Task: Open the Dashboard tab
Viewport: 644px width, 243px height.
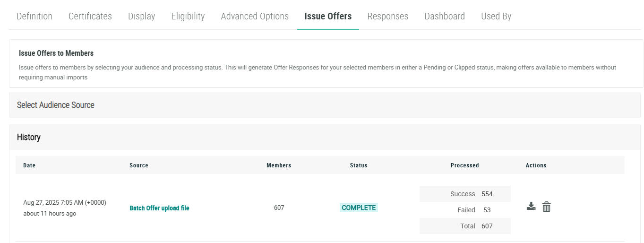Action: 445,16
